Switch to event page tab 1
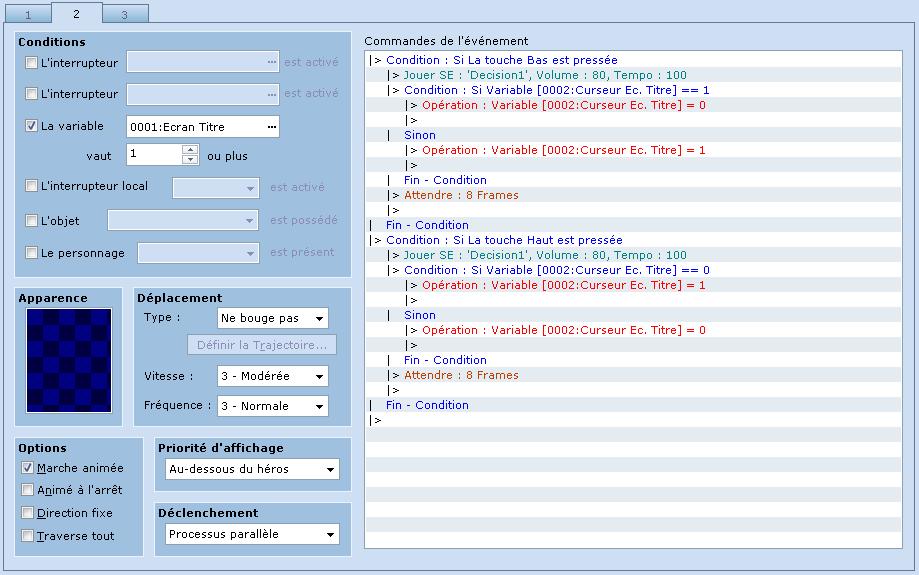Image resolution: width=919 pixels, height=575 pixels. click(28, 14)
